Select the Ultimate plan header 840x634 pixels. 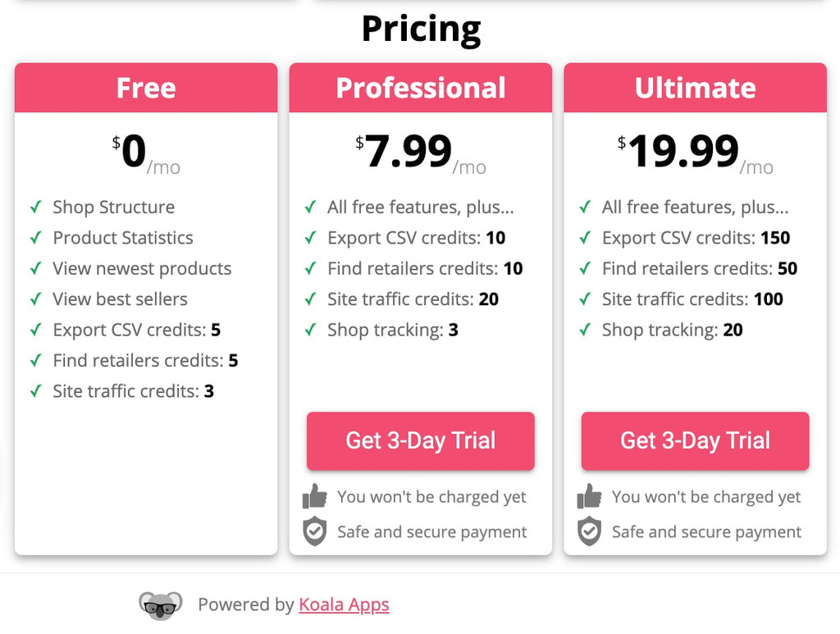point(696,88)
